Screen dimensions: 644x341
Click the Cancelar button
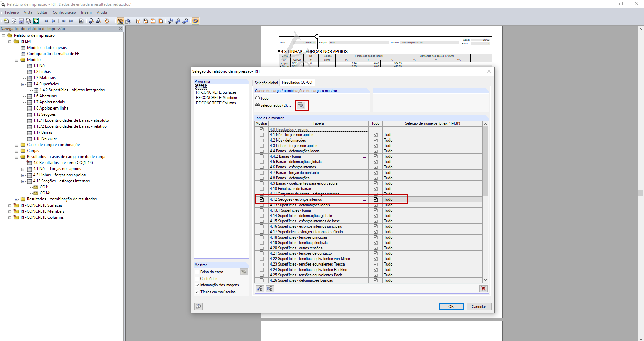[x=479, y=306]
